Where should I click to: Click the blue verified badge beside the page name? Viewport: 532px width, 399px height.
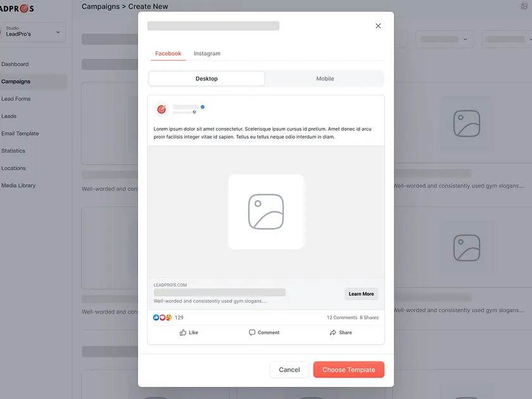[201, 107]
